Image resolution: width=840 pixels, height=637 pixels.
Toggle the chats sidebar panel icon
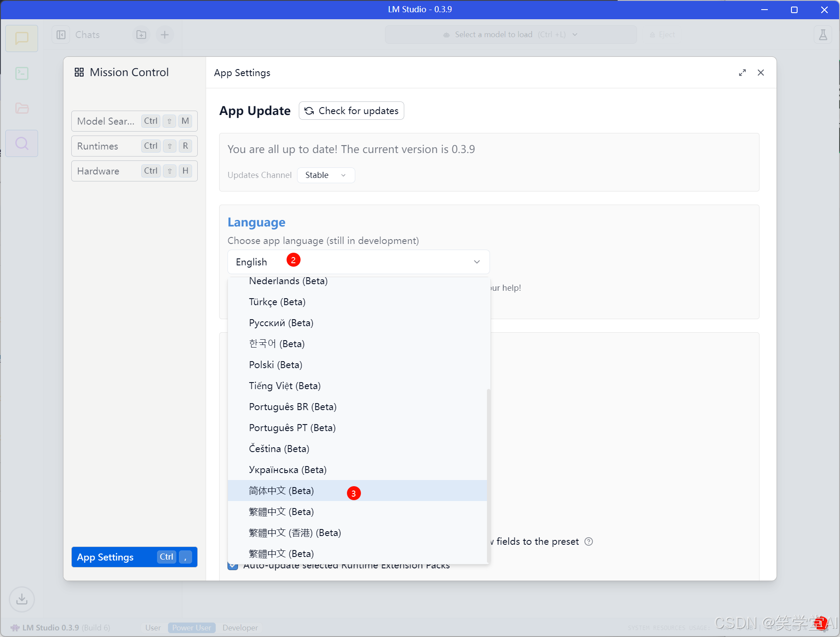(x=61, y=35)
